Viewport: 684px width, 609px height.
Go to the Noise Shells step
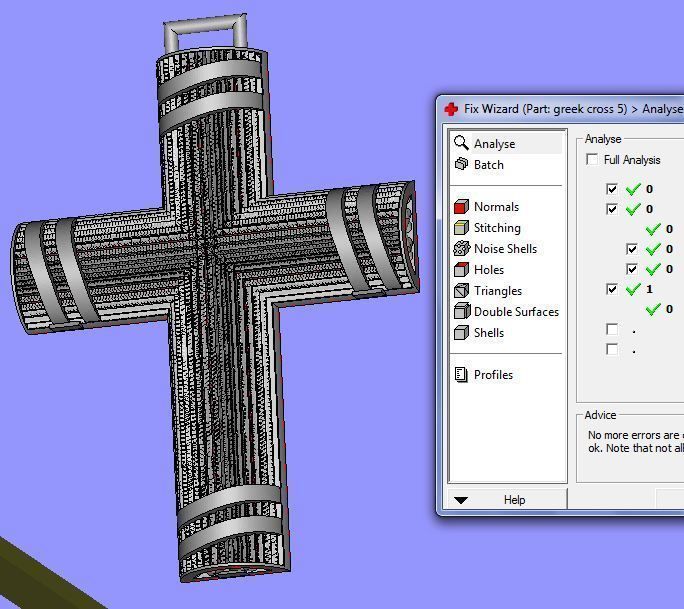[x=505, y=249]
